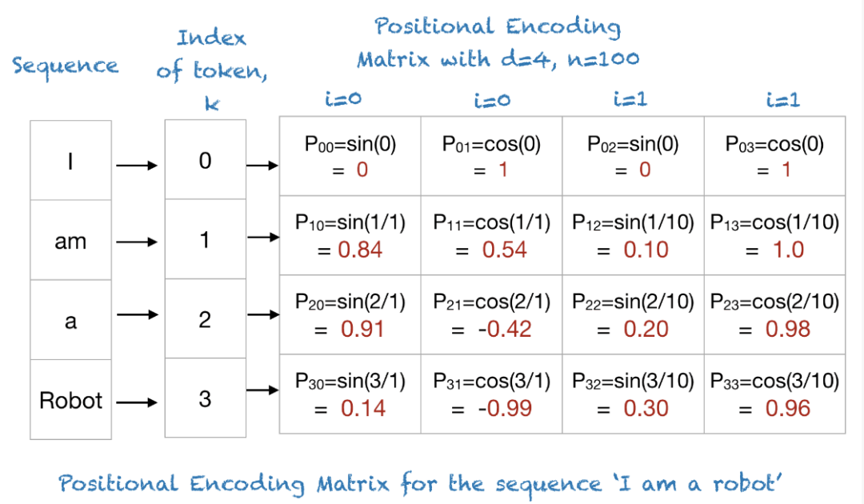Select the 'Positional Encoding Matrix with d=4, n=100' title
The height and width of the screenshot is (504, 864).
498,44
